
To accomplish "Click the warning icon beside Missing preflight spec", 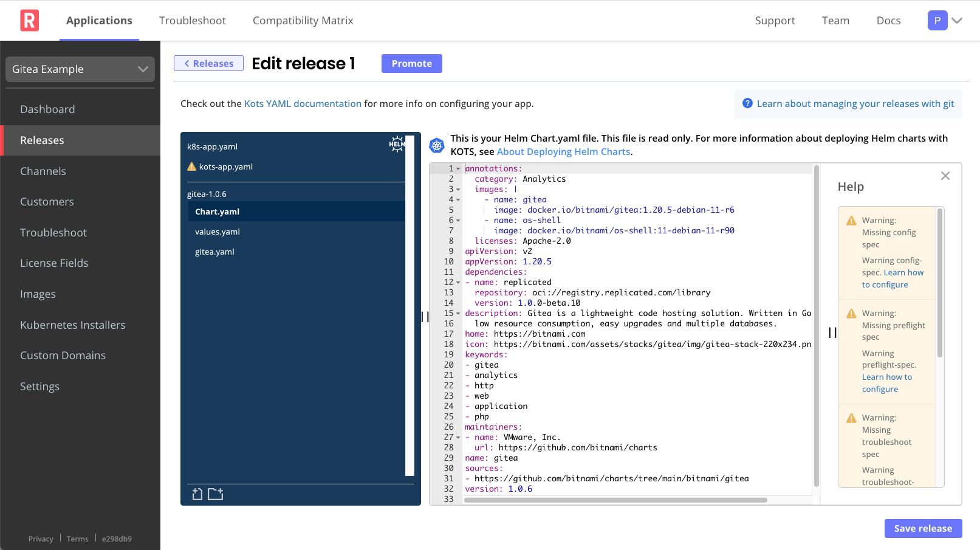I will 851,314.
